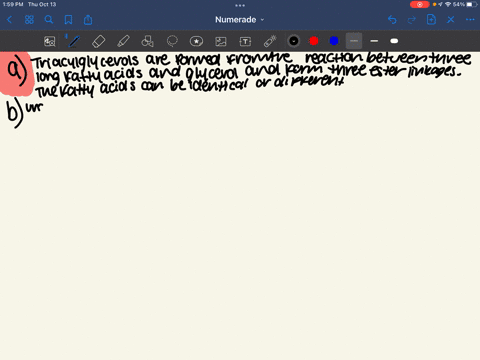Add a new page

431,20
